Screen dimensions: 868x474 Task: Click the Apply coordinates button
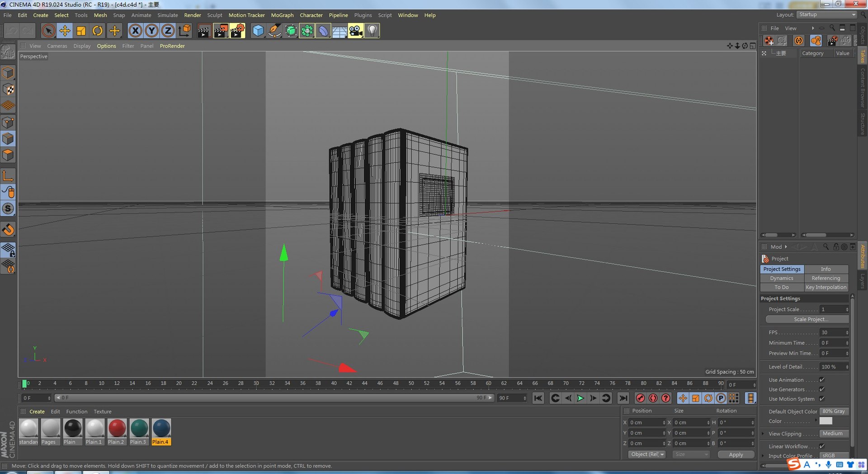(x=736, y=455)
